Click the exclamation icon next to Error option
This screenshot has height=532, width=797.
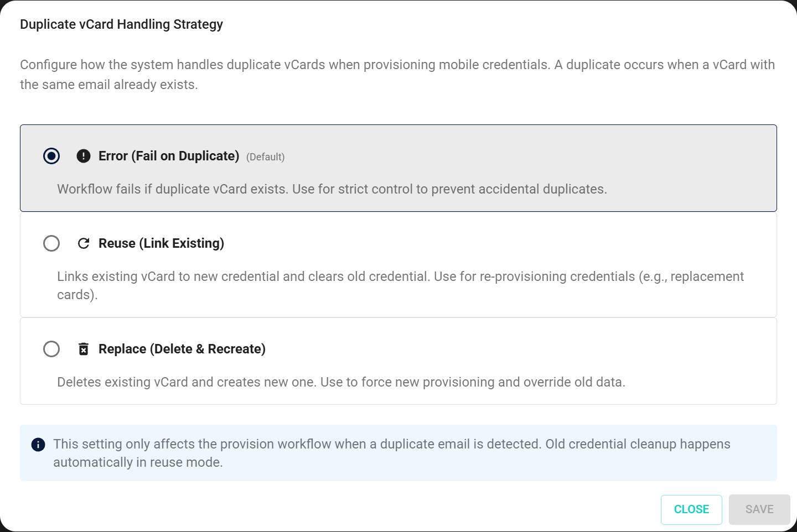coord(83,156)
